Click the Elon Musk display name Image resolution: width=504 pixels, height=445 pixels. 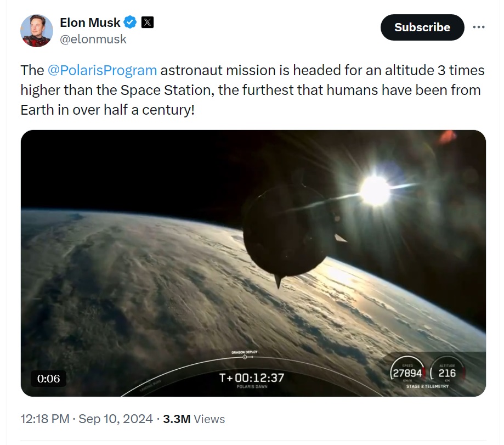click(x=90, y=22)
